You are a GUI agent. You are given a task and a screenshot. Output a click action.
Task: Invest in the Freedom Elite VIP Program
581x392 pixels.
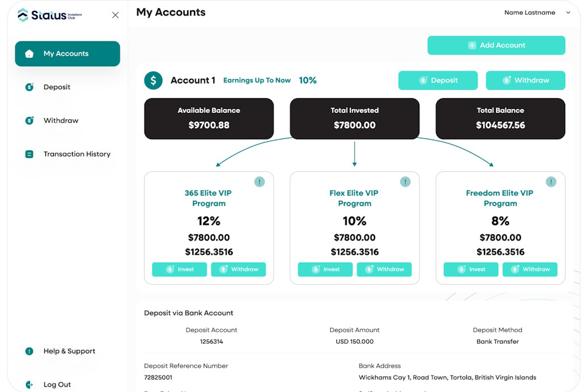pos(471,269)
